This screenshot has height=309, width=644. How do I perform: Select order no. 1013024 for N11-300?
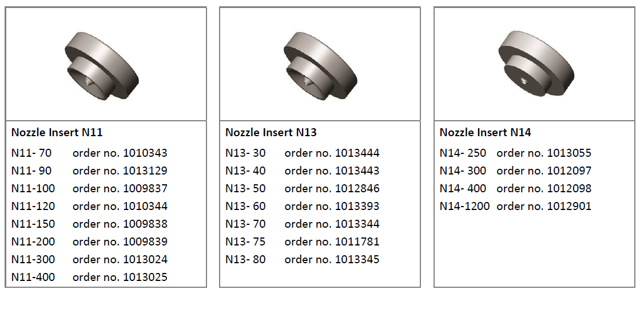click(120, 260)
